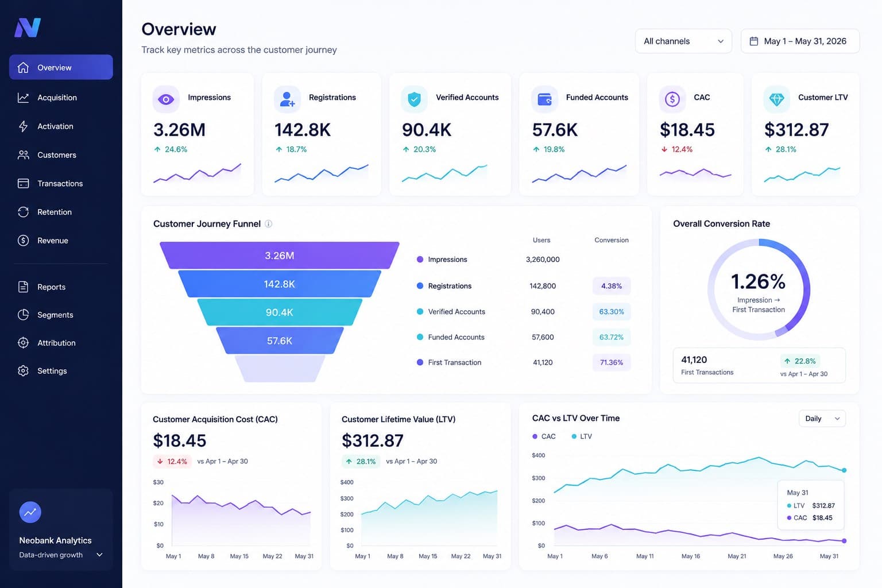Viewport: 882px width, 588px height.
Task: Click the 4.38% Registrations conversion badge
Action: pyautogui.click(x=612, y=286)
